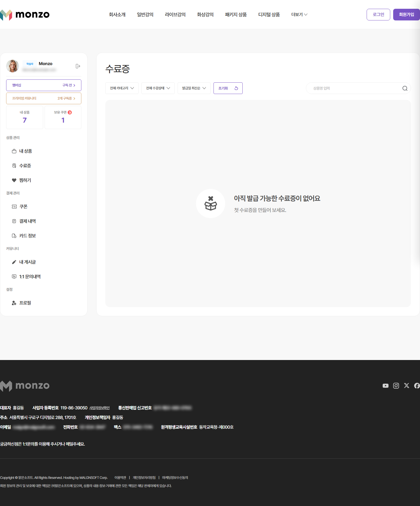Viewport: 420px width, 506px height.
Task: Click the 회원가입 button
Action: tap(407, 15)
